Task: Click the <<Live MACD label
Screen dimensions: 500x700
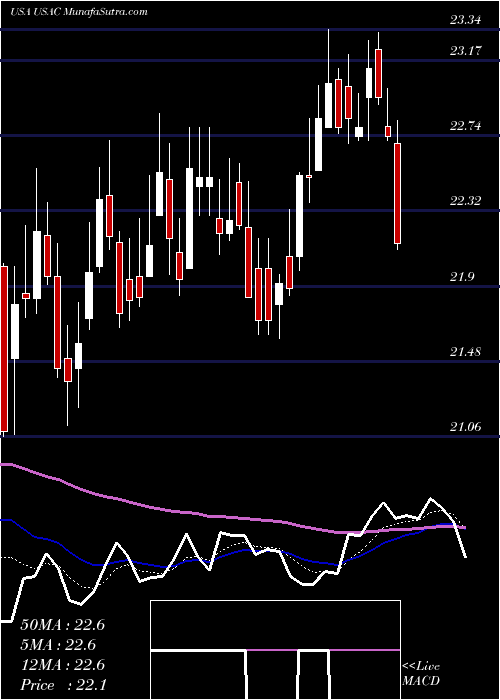Action: (x=421, y=674)
